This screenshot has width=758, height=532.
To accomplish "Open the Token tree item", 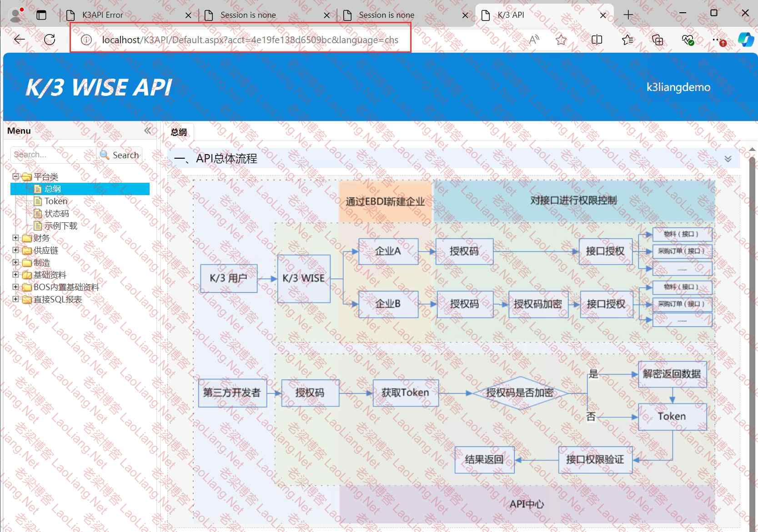I will tap(56, 201).
